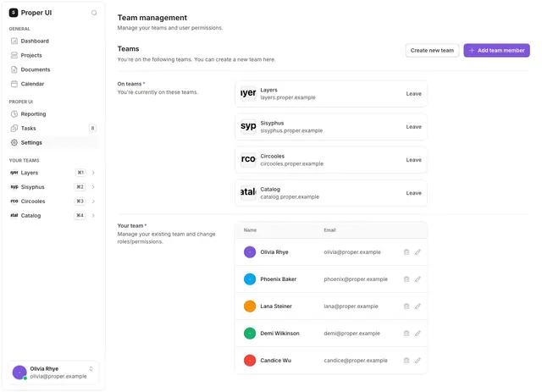Image resolution: width=542 pixels, height=392 pixels.
Task: Click the circooles.proper.example domain text
Action: (x=291, y=164)
